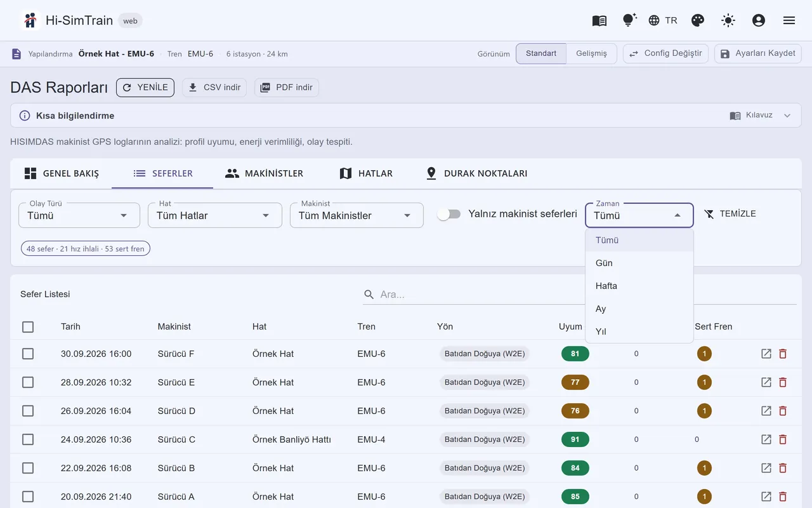Click the Ayarları Kaydet button

[757, 53]
